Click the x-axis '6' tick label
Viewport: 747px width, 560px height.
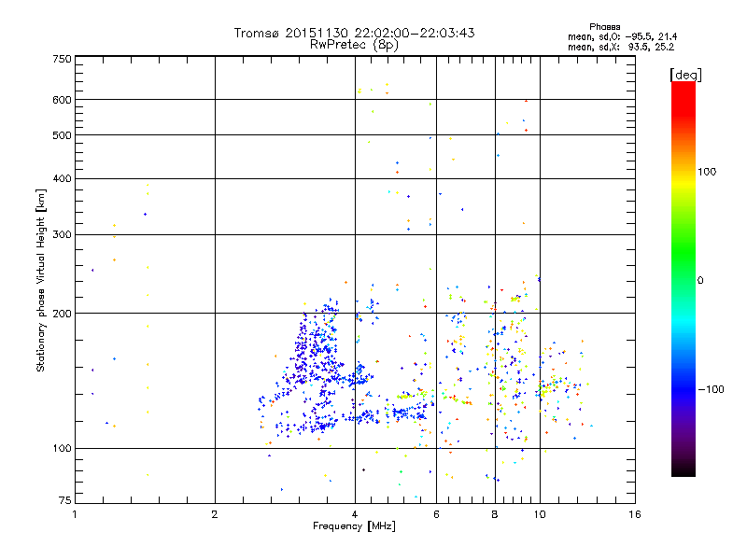[x=436, y=514]
